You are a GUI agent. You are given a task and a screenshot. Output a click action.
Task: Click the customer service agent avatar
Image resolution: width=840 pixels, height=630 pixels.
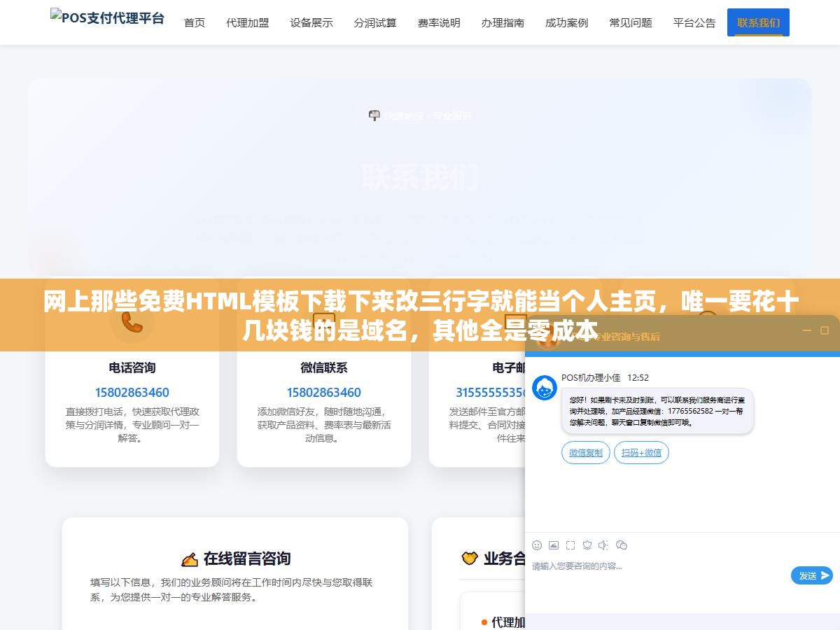click(x=545, y=388)
